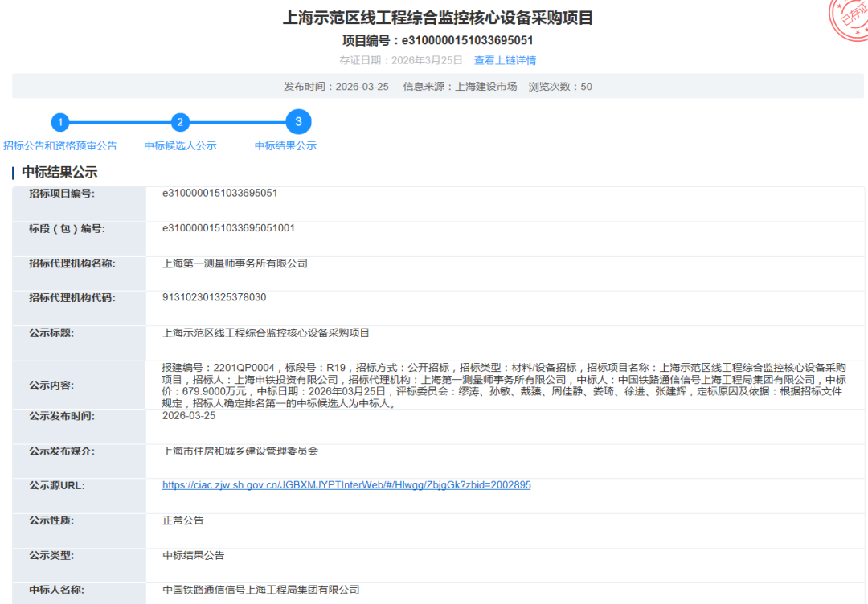The image size is (868, 604).
Task: Click 标段(包)编号 label cell
Action: click(x=79, y=239)
